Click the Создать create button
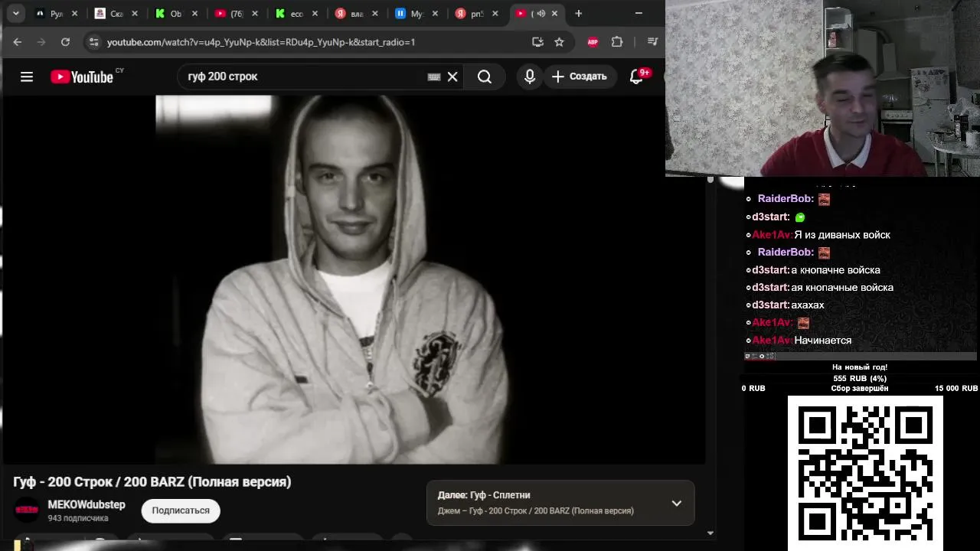The image size is (980, 551). (x=579, y=77)
